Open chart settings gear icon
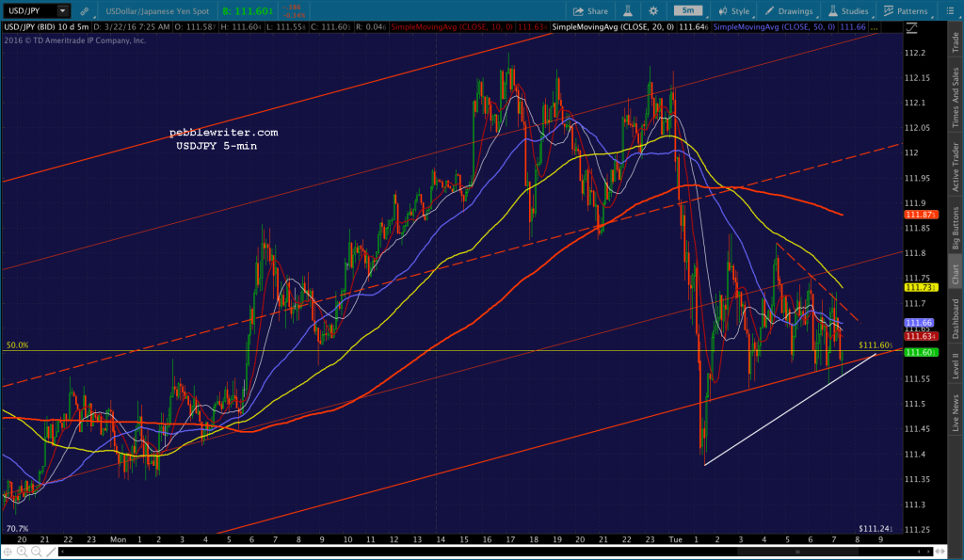The width and height of the screenshot is (964, 560). [x=653, y=11]
